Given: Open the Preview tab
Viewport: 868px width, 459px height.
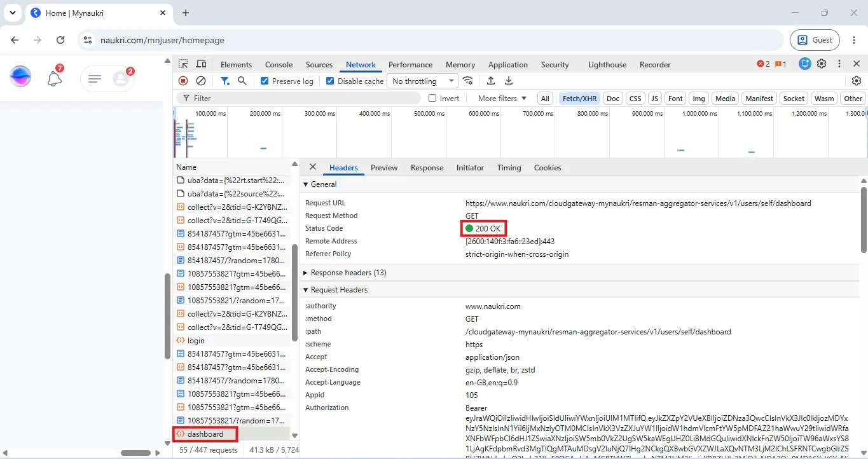Looking at the screenshot, I should point(384,168).
